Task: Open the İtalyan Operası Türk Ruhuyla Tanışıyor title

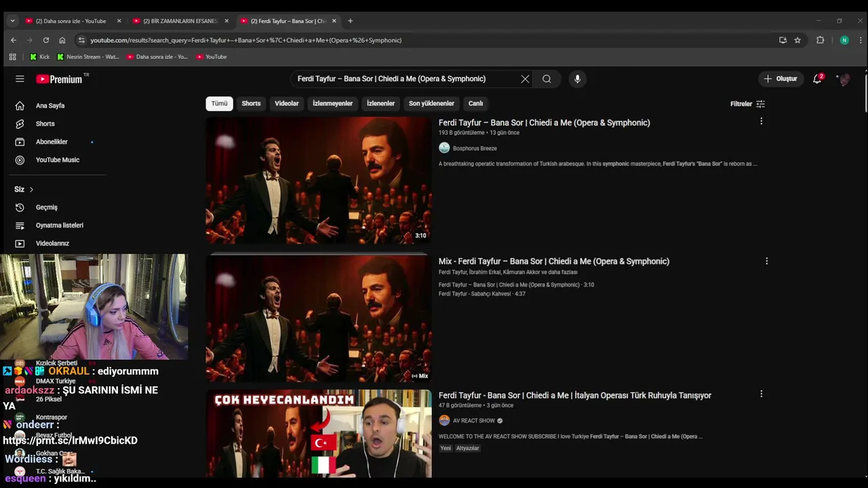Action: point(575,395)
